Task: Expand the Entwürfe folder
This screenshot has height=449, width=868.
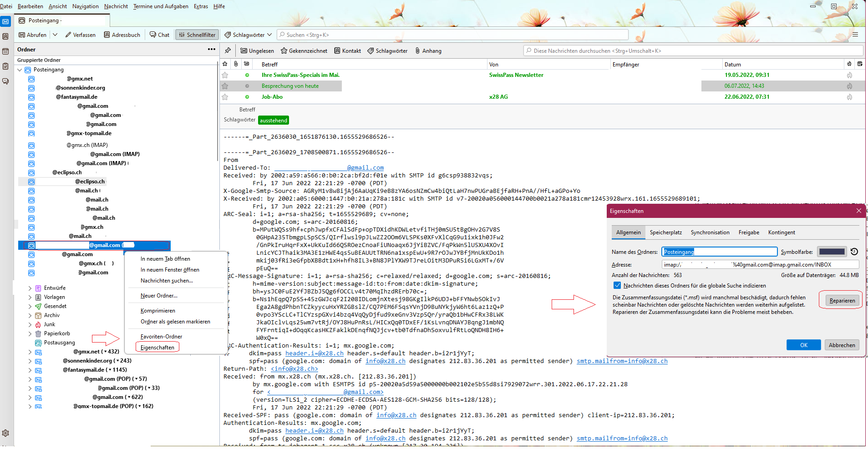Action: coord(30,288)
